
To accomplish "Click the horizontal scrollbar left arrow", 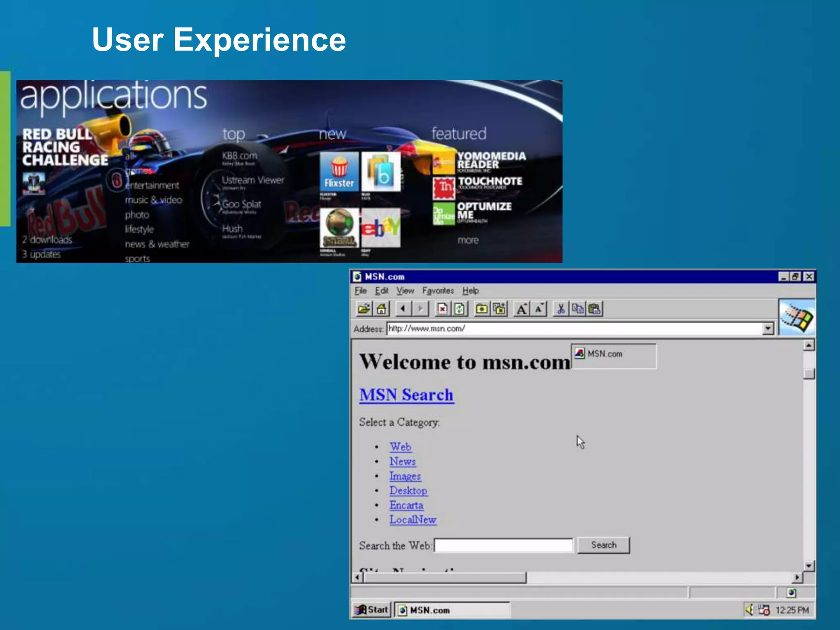I will 358,577.
